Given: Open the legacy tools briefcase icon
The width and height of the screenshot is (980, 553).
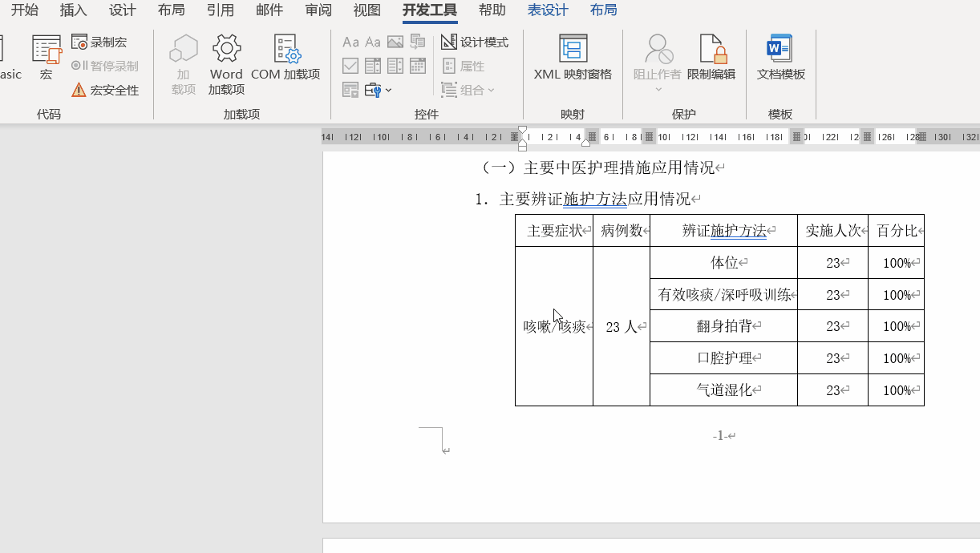Looking at the screenshot, I should (373, 90).
